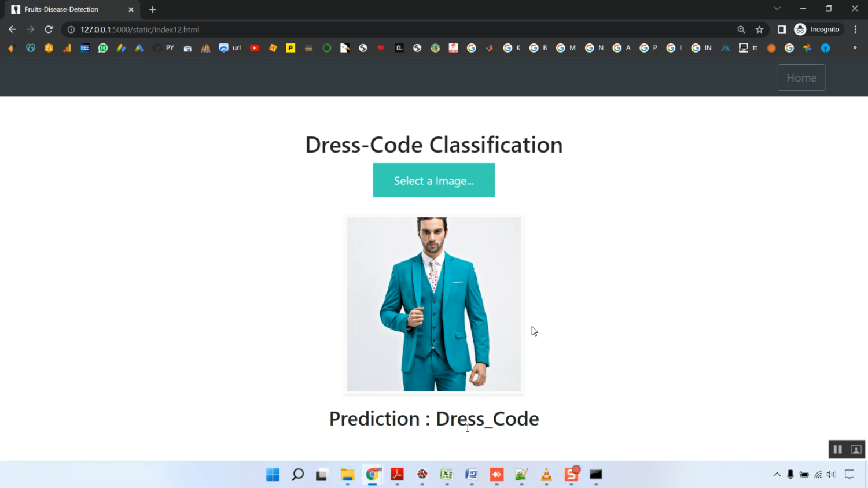This screenshot has height=488, width=868.
Task: Click the Home navigation button
Action: [801, 77]
